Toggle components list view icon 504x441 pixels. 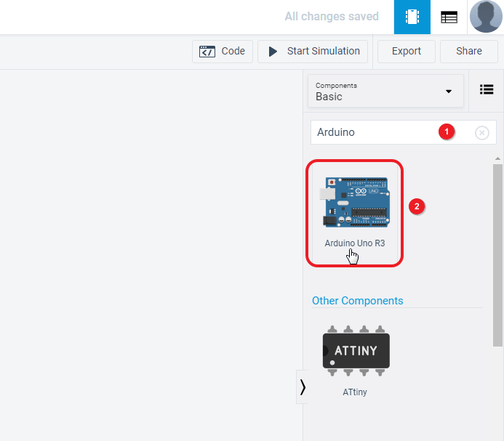pos(487,89)
